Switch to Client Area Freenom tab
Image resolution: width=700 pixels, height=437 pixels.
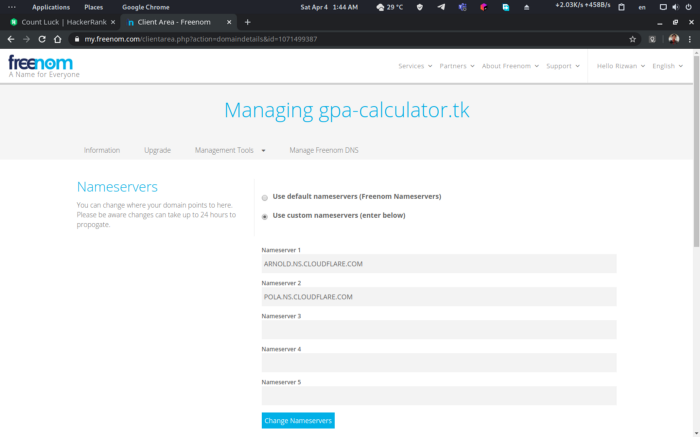(x=178, y=22)
